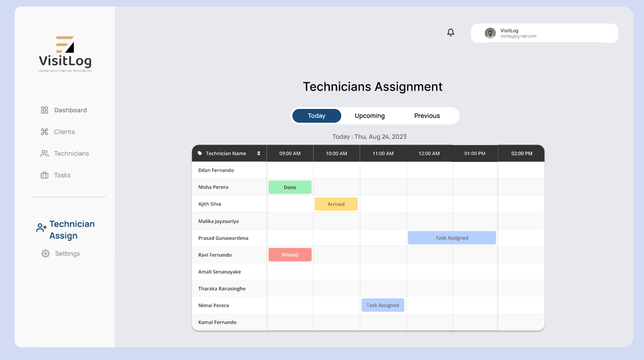Click the 11:00 AM column header
Image resolution: width=644 pixels, height=360 pixels.
383,154
